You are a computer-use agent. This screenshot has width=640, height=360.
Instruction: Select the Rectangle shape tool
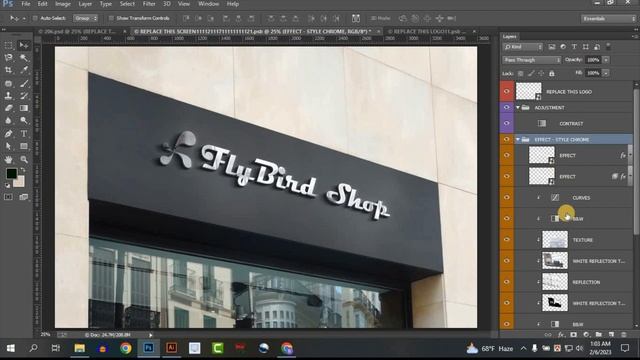[x=24, y=146]
